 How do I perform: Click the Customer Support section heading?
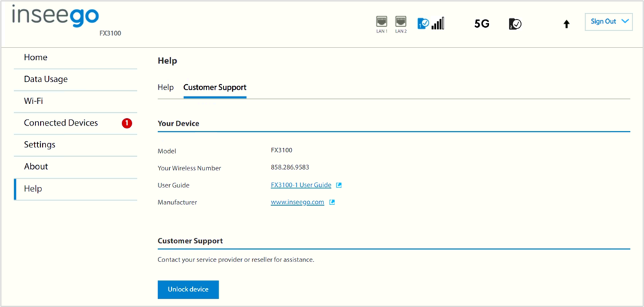point(190,241)
